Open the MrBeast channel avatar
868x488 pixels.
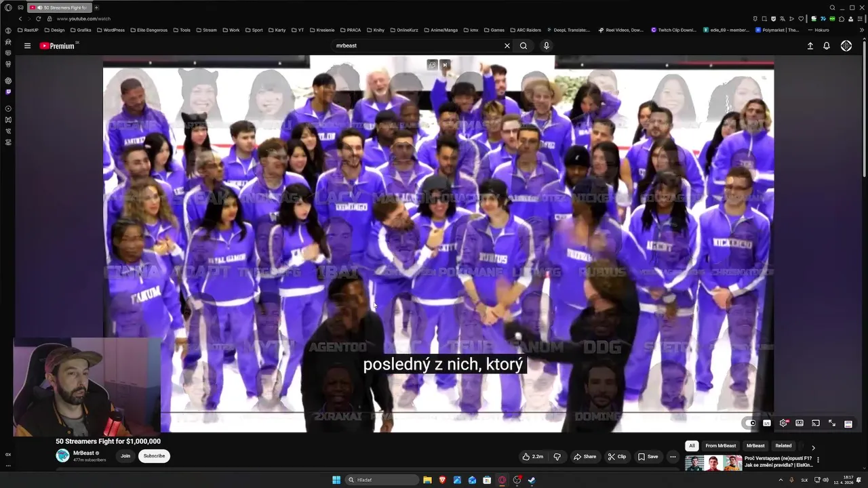(62, 455)
